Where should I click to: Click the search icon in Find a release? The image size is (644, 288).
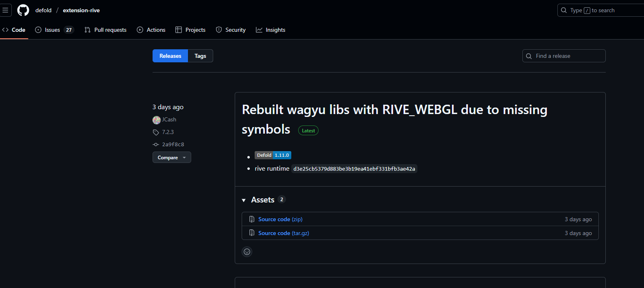tap(529, 56)
